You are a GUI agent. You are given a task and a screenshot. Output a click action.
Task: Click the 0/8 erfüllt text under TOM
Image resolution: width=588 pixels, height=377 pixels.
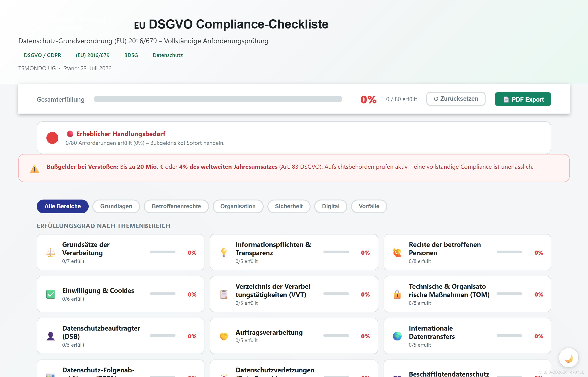(x=420, y=303)
